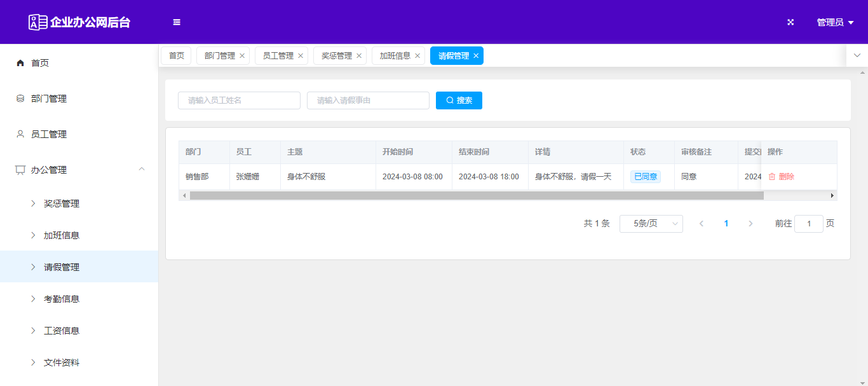
Task: Switch to the 加班信息 tab
Action: pyautogui.click(x=395, y=56)
